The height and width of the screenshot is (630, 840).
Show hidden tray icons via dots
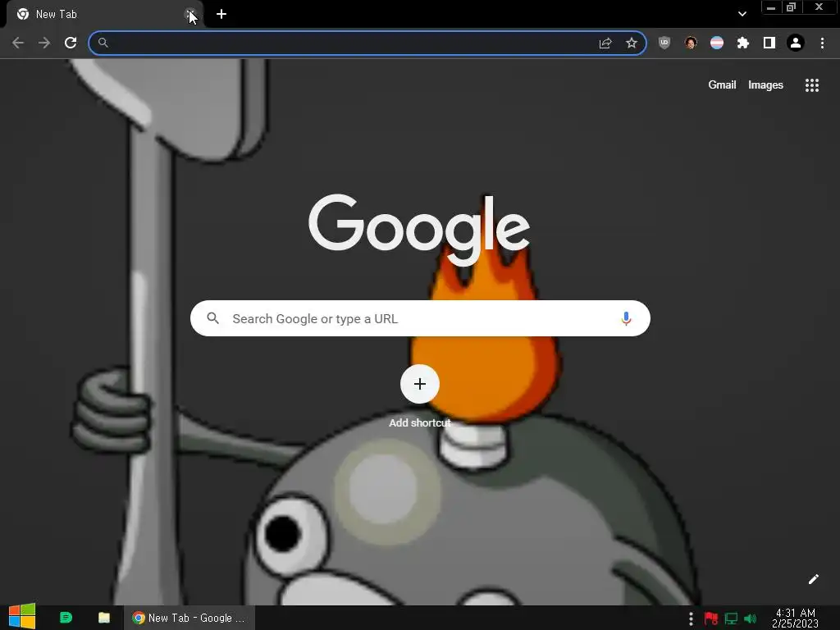tap(691, 619)
